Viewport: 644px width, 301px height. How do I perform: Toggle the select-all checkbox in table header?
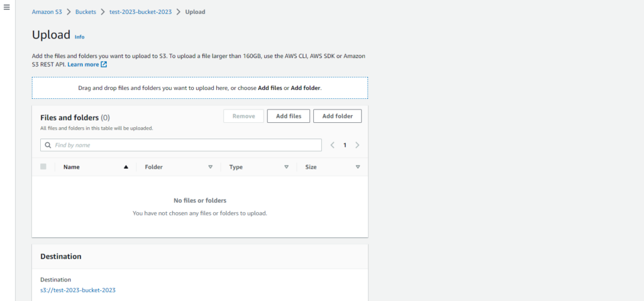click(43, 166)
